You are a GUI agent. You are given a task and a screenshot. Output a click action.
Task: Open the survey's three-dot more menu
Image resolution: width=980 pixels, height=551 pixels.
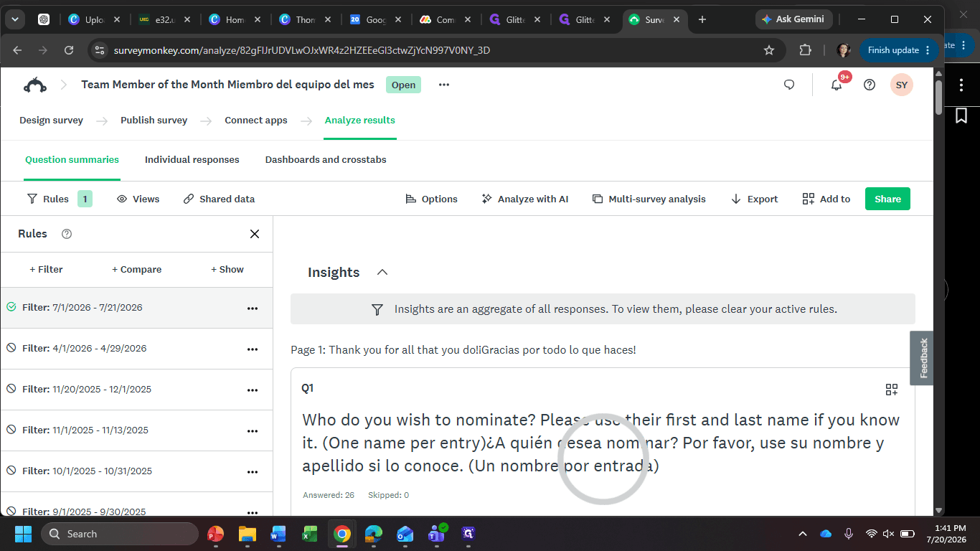444,85
